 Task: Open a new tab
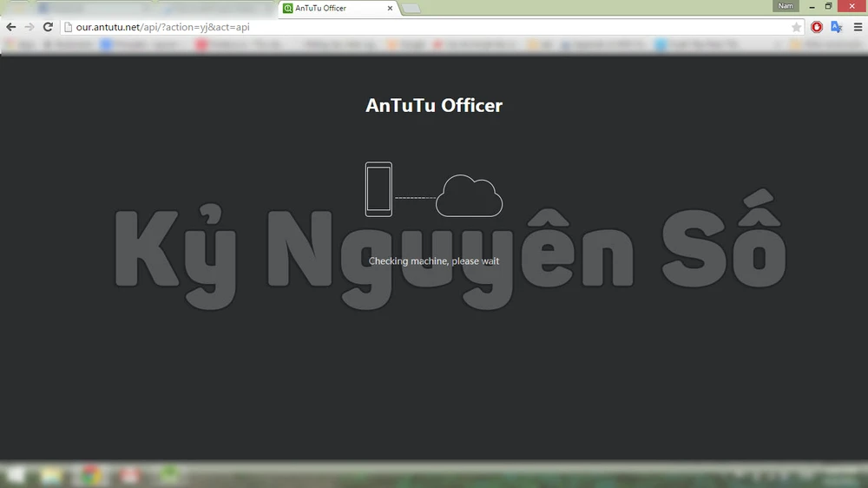coord(411,9)
